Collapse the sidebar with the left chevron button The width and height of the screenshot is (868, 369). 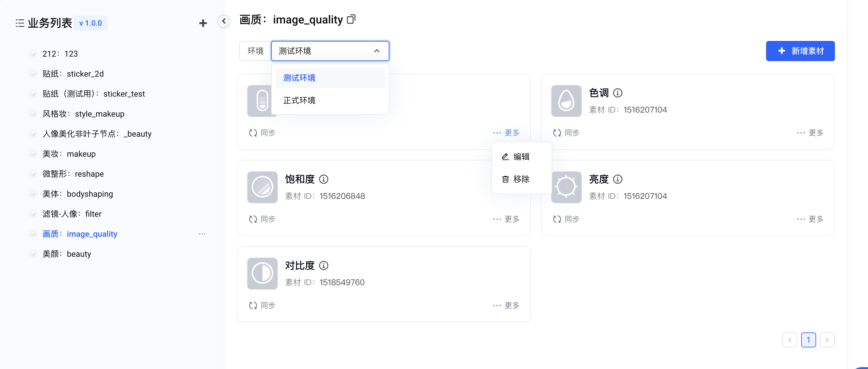tap(224, 21)
